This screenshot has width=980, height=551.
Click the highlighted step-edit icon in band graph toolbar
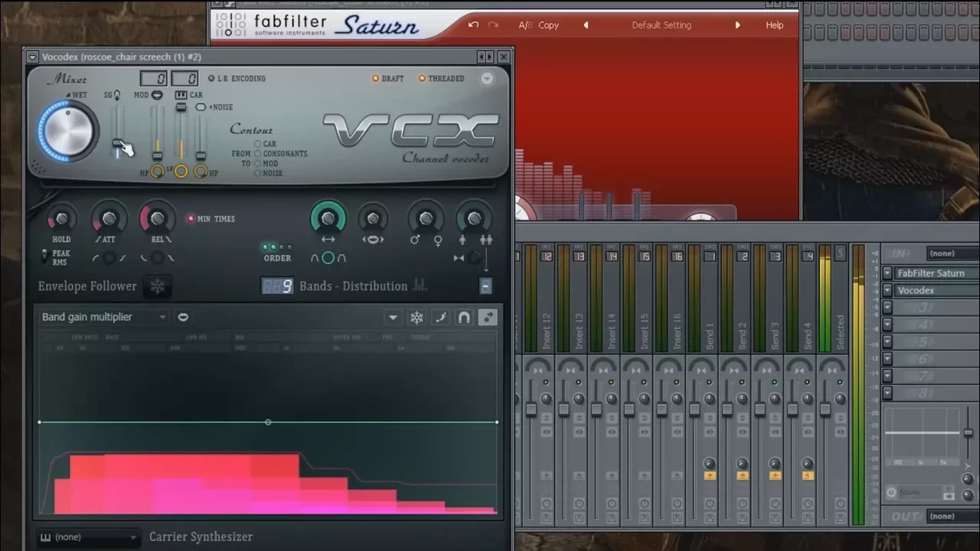click(x=488, y=318)
